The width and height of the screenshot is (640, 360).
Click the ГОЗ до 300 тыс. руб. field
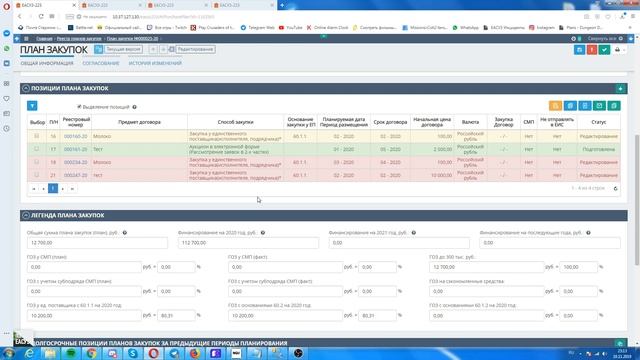487,267
